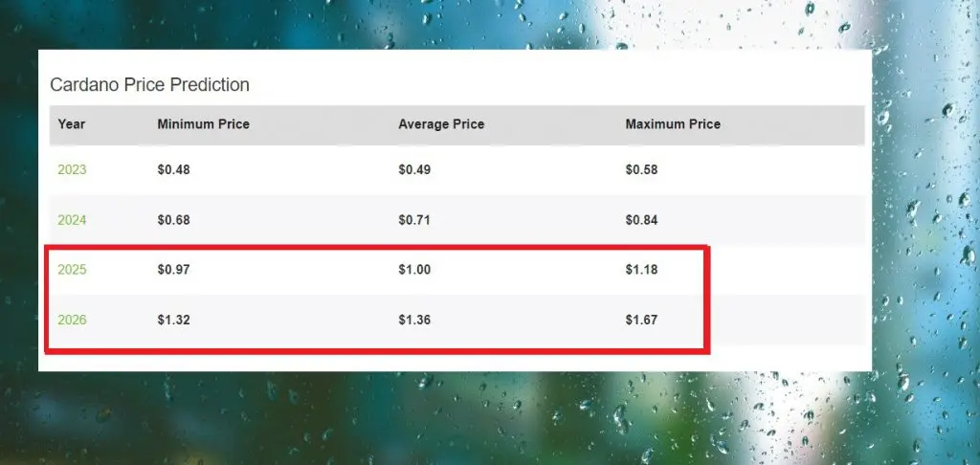Click the Year column header

[71, 124]
